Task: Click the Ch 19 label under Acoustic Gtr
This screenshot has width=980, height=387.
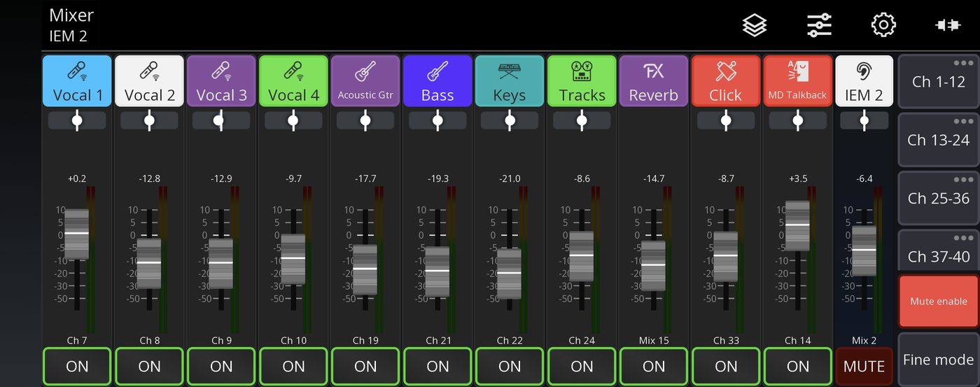Action: (365, 341)
